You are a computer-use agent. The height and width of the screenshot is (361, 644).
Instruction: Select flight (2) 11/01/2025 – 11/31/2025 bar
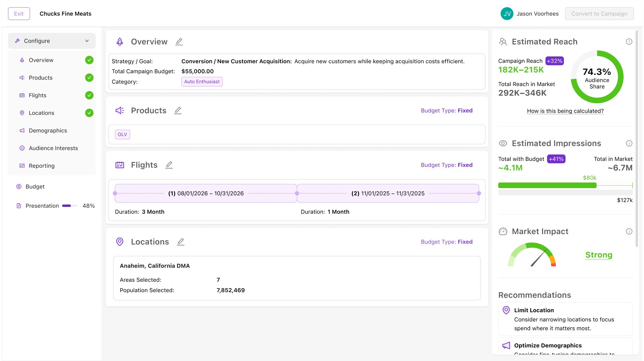click(388, 193)
